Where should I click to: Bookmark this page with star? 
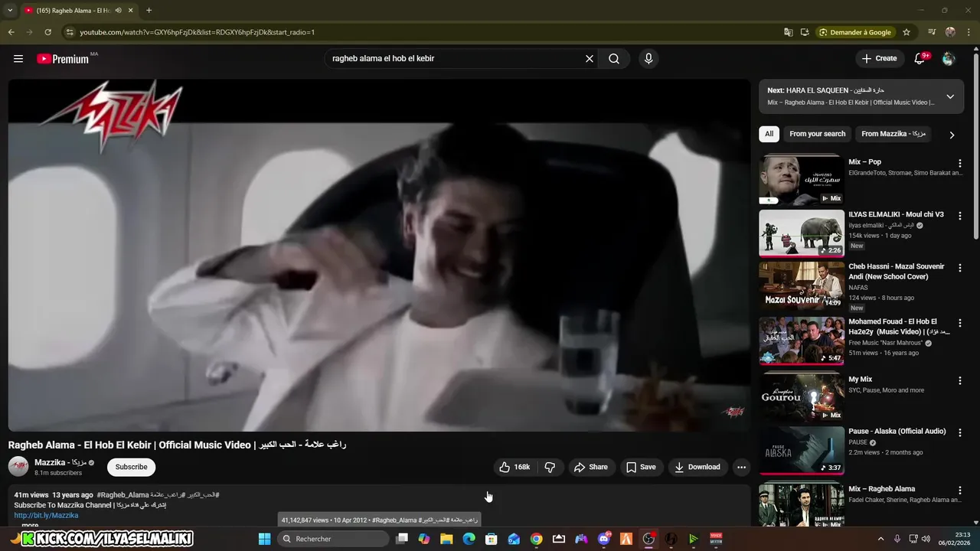906,32
